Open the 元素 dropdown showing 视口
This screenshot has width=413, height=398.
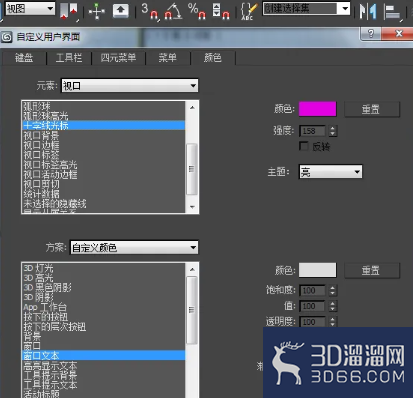click(x=129, y=86)
